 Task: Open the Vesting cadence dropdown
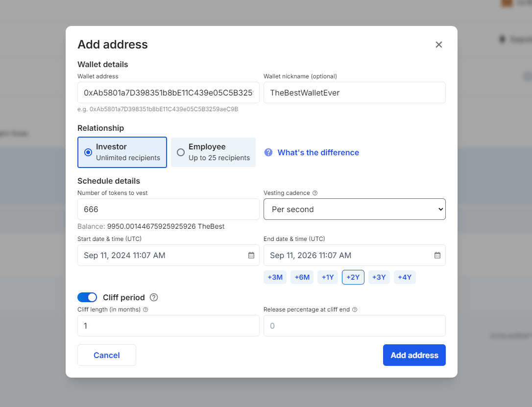355,209
